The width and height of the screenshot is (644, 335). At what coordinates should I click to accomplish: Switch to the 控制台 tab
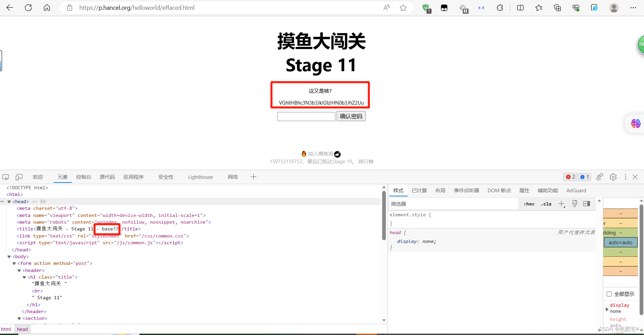point(84,177)
